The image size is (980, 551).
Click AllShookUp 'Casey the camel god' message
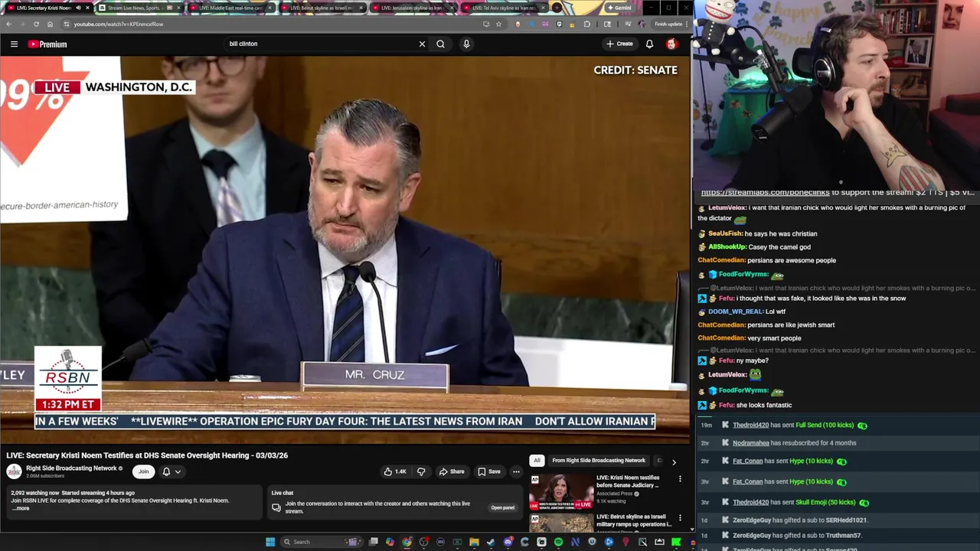pyautogui.click(x=754, y=247)
